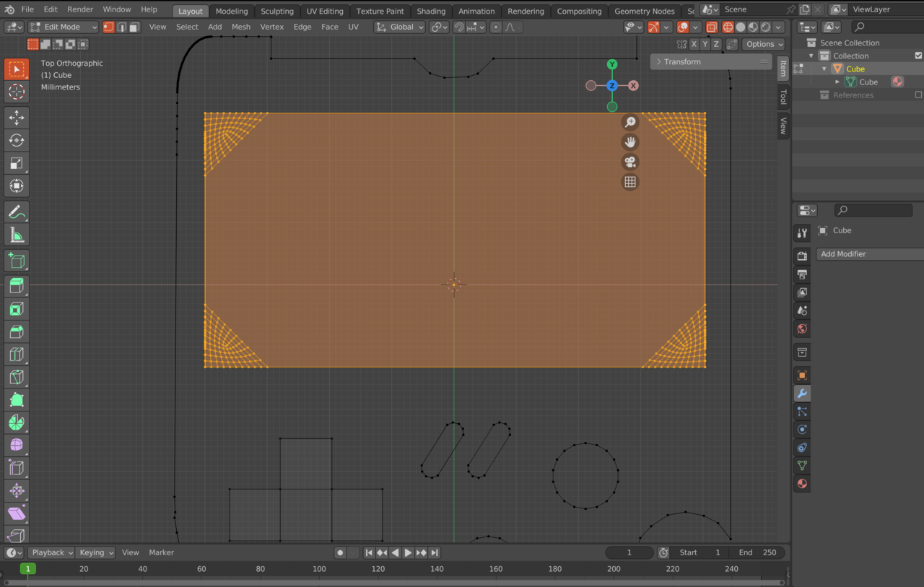Select the Rotate tool
Image resolution: width=924 pixels, height=587 pixels.
(x=17, y=140)
